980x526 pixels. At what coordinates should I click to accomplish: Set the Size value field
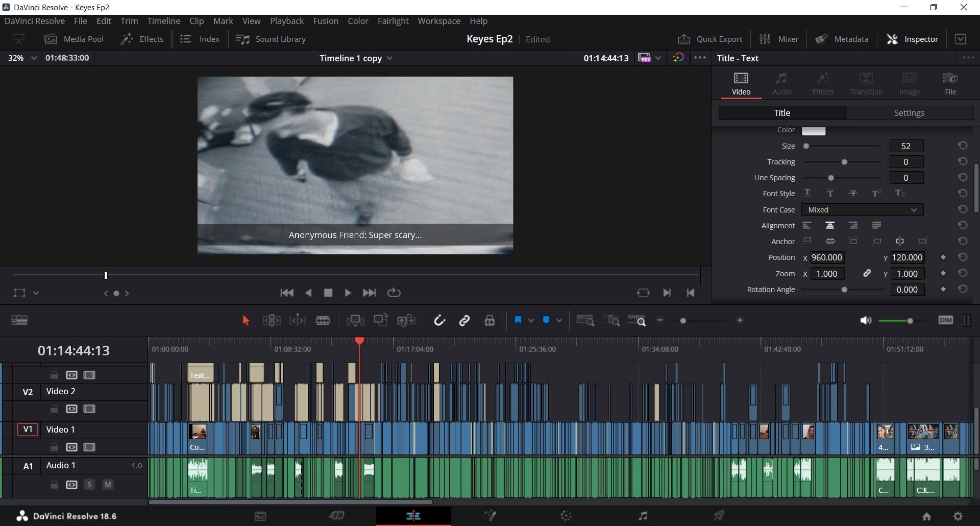906,146
